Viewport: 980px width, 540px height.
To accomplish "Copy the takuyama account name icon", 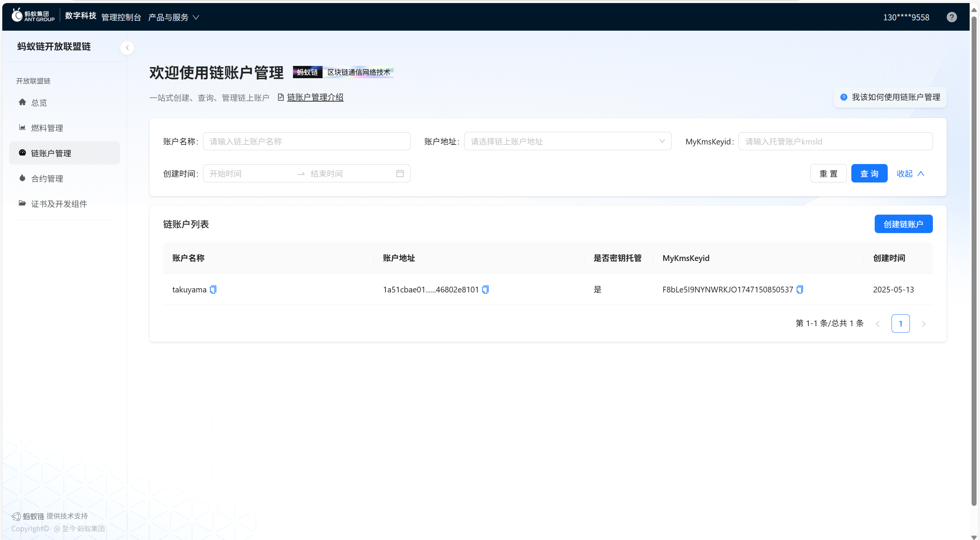I will pyautogui.click(x=213, y=289).
